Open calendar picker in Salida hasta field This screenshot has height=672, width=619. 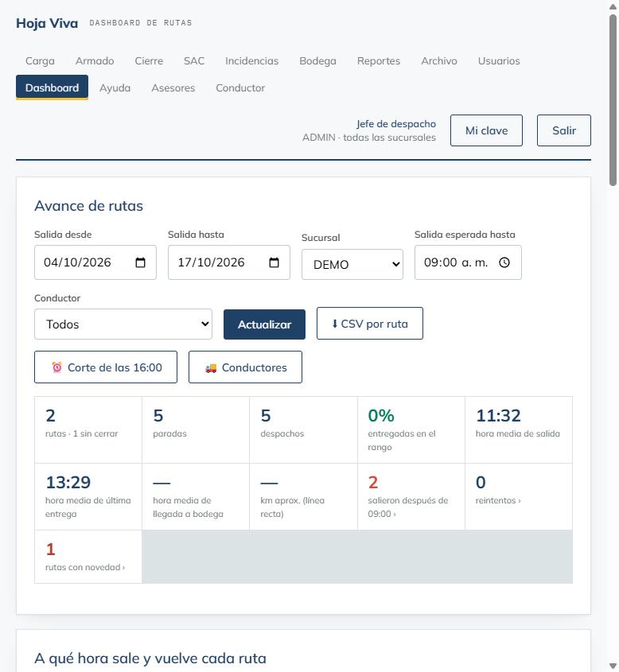pyautogui.click(x=274, y=262)
